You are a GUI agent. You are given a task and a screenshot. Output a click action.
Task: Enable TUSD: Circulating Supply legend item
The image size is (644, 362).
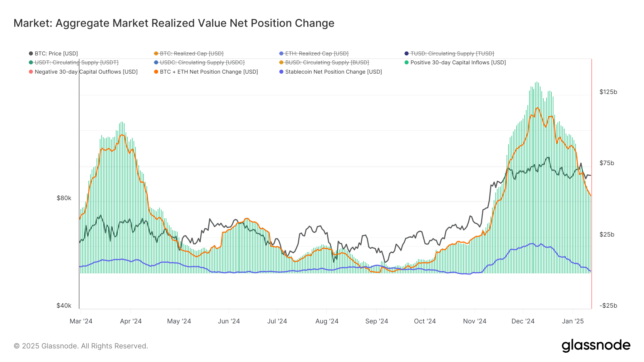pyautogui.click(x=449, y=54)
